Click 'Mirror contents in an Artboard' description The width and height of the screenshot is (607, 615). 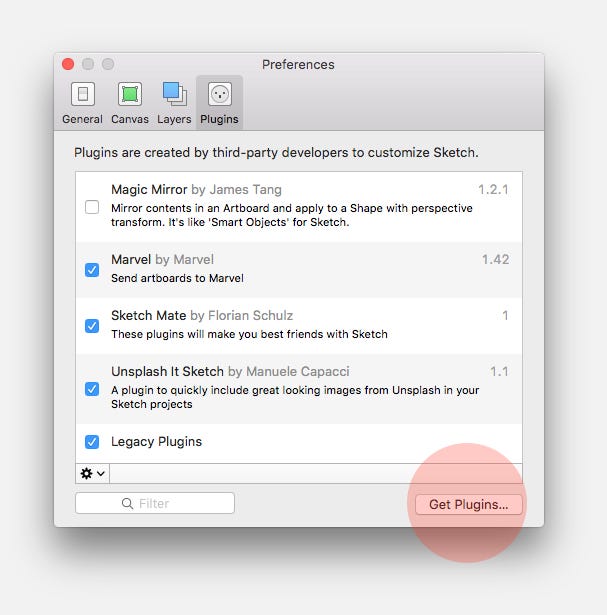(292, 215)
